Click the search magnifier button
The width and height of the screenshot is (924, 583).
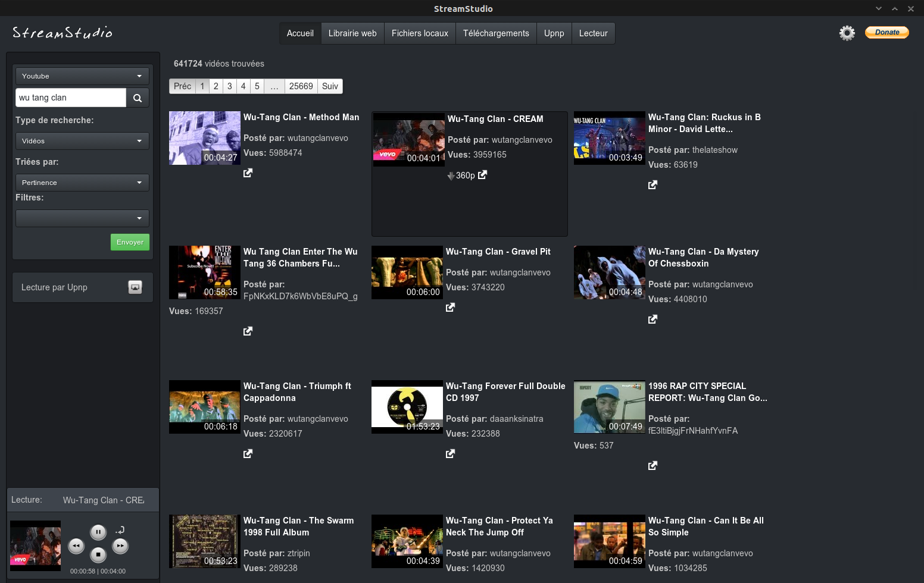coord(138,98)
